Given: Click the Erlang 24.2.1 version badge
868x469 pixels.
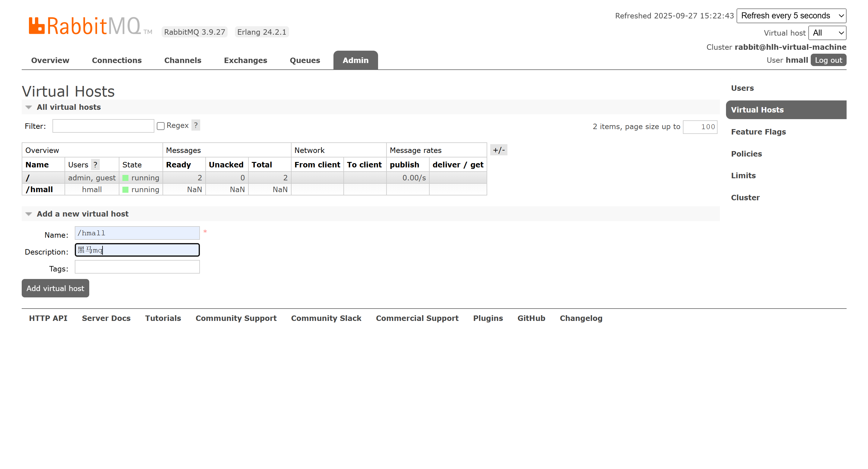Looking at the screenshot, I should point(262,32).
